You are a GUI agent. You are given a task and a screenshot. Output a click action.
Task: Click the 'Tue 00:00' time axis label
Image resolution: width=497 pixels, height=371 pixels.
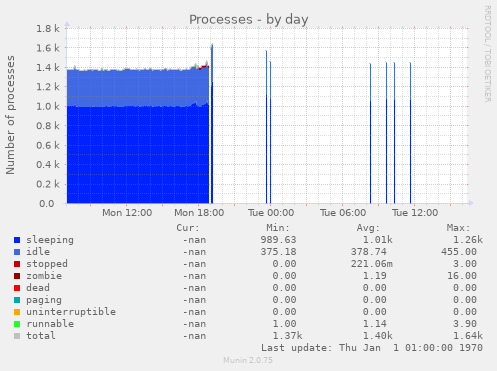(x=271, y=213)
